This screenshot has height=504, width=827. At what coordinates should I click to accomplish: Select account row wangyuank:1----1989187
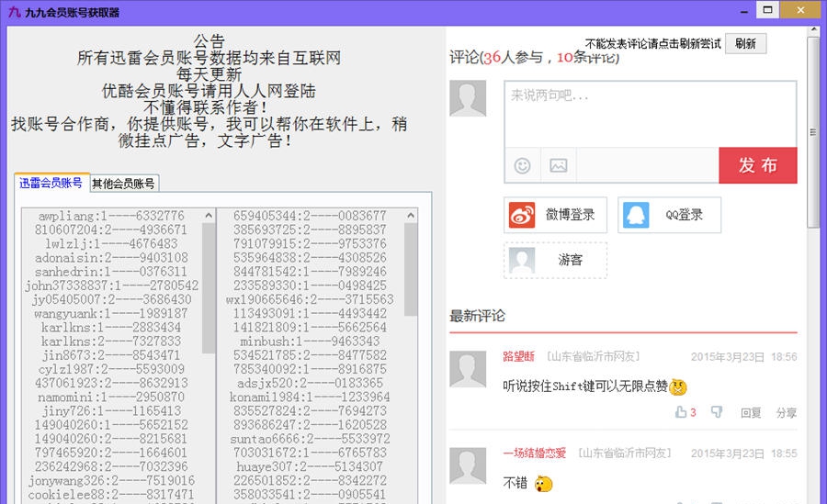coord(111,313)
